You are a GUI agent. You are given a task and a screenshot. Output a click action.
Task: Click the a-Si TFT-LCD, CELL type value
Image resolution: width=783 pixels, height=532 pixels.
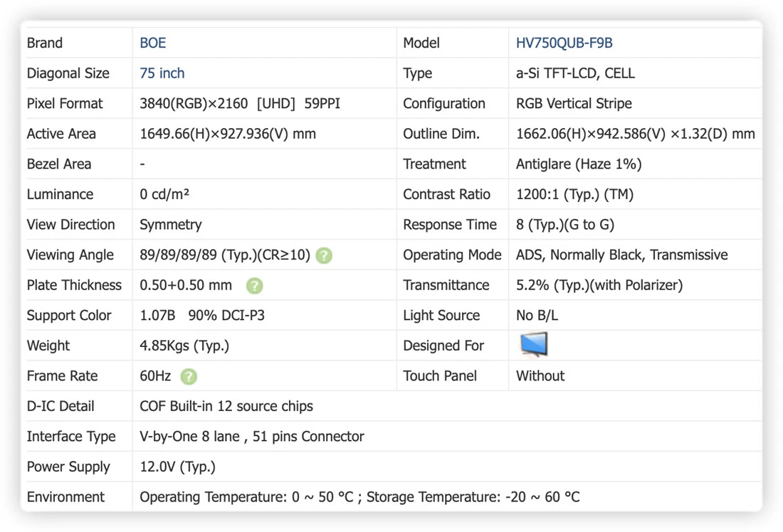(x=575, y=73)
